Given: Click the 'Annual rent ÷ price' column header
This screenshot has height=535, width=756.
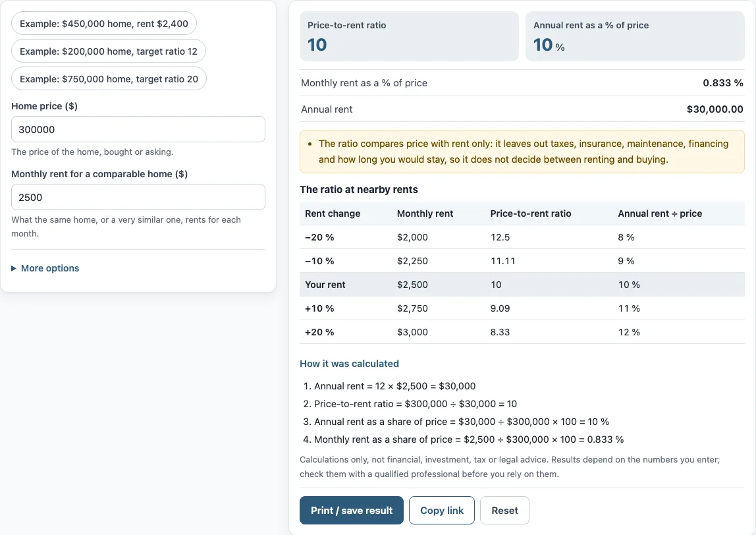Looking at the screenshot, I should pyautogui.click(x=660, y=213).
